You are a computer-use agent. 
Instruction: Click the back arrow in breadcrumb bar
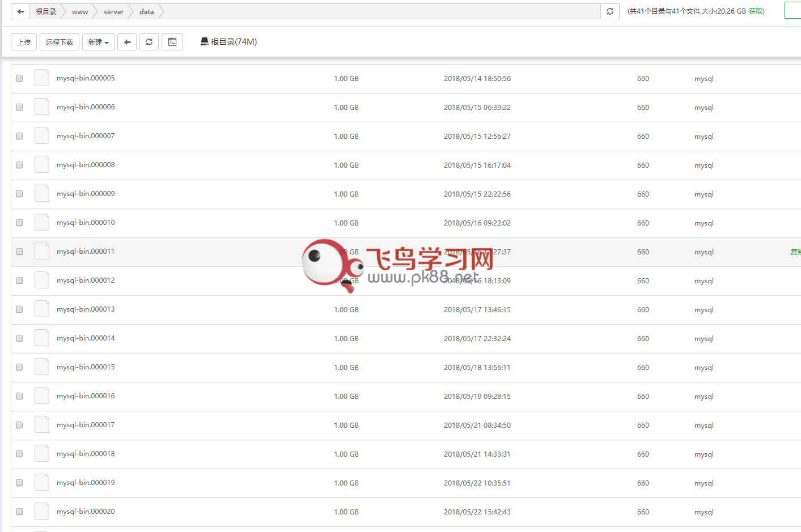point(20,11)
